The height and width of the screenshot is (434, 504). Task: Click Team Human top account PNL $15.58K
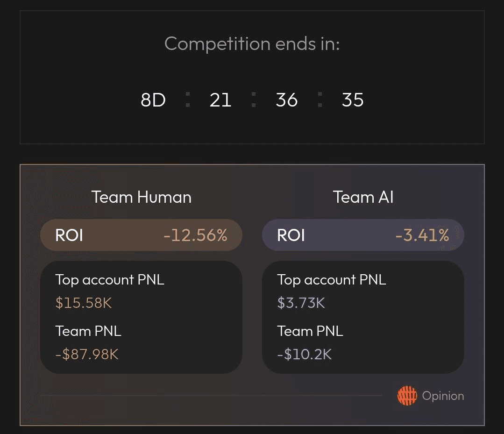pyautogui.click(x=84, y=303)
